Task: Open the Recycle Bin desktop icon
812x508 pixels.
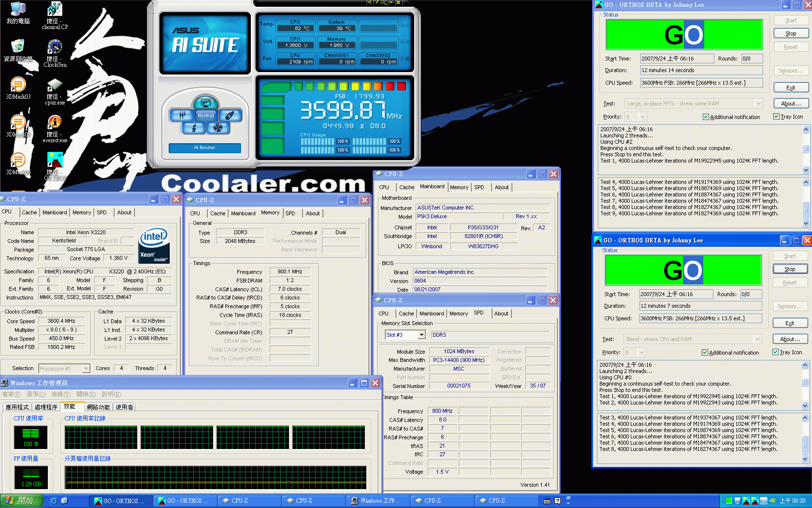Action: tap(18, 51)
